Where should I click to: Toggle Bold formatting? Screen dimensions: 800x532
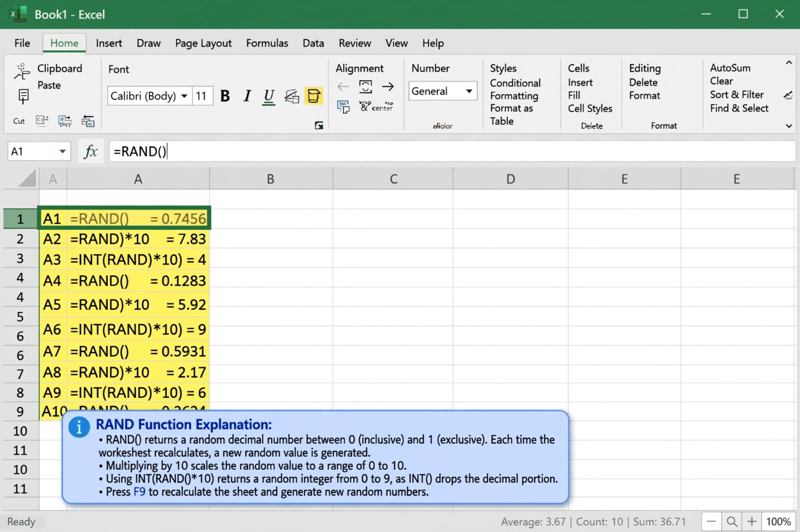click(225, 96)
